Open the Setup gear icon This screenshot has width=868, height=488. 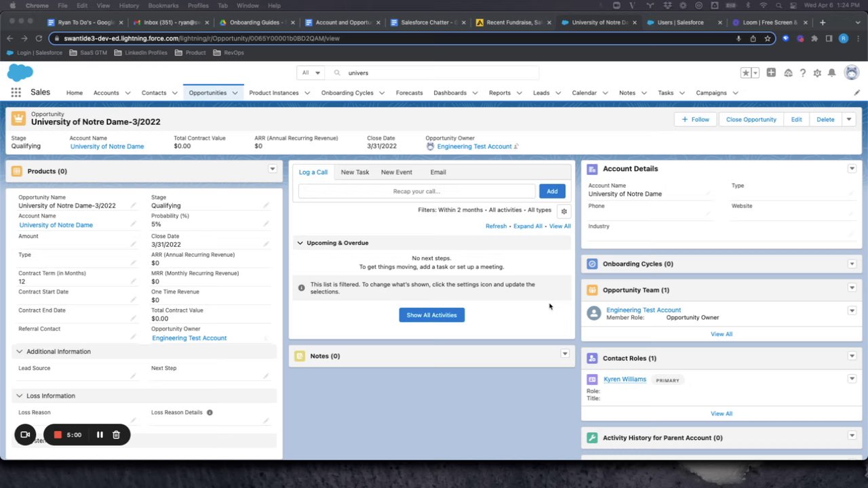pos(817,73)
